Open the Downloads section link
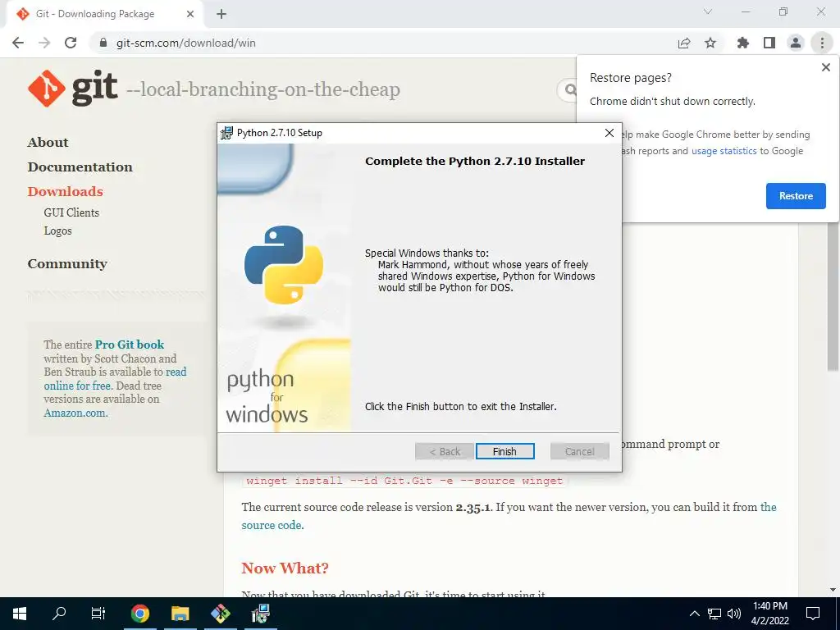The image size is (840, 630). [66, 192]
